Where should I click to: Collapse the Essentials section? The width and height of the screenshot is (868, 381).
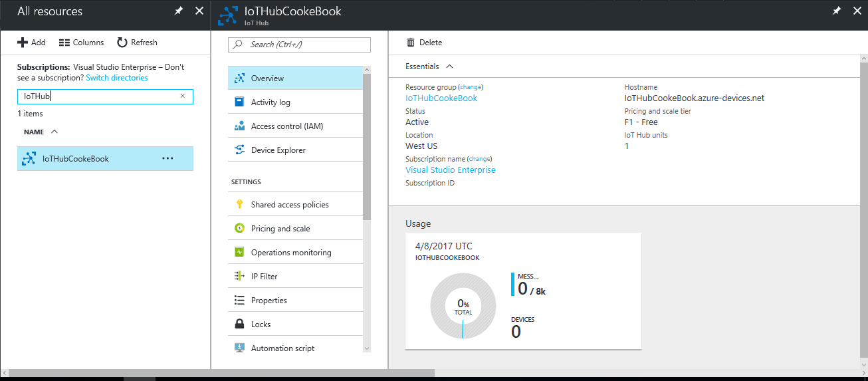coord(450,66)
